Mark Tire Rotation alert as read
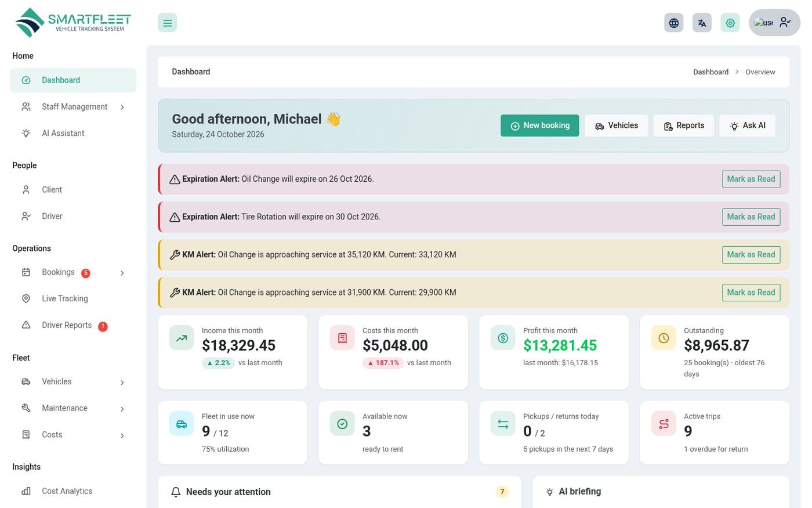This screenshot has width=812, height=508. [751, 217]
